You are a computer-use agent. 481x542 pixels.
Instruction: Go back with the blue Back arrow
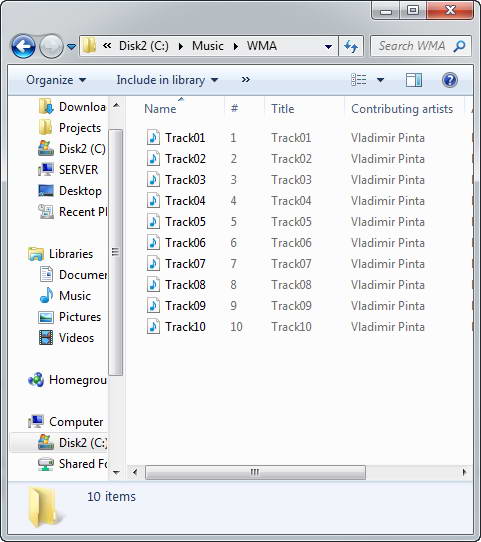(x=23, y=46)
